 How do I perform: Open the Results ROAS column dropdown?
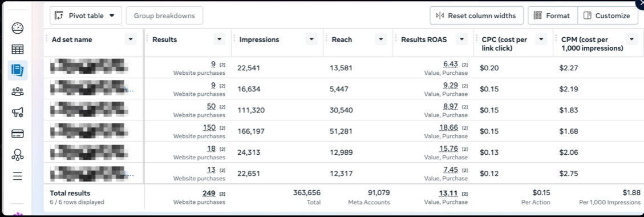462,39
